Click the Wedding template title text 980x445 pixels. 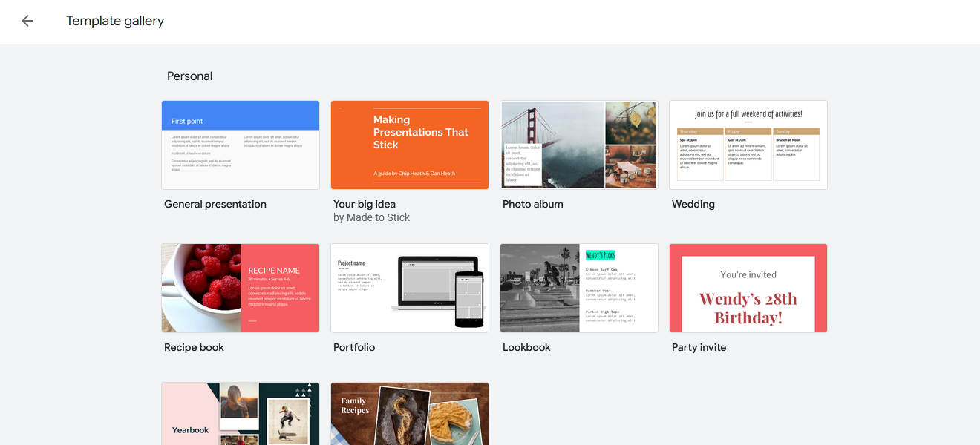pyautogui.click(x=693, y=203)
